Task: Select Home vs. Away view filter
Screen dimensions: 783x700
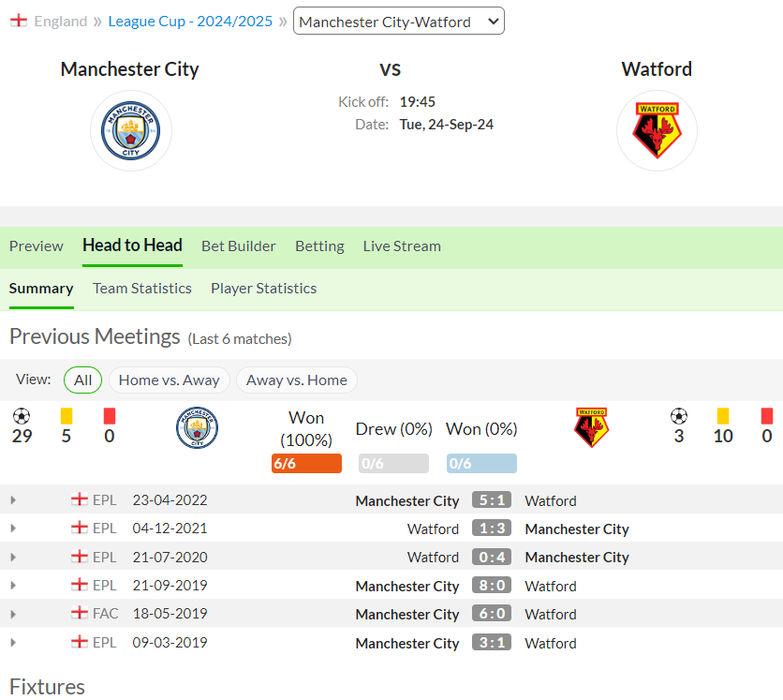Action: tap(169, 380)
